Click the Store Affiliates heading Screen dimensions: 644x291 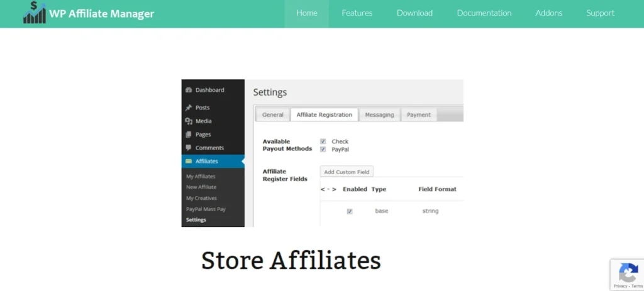pos(291,260)
